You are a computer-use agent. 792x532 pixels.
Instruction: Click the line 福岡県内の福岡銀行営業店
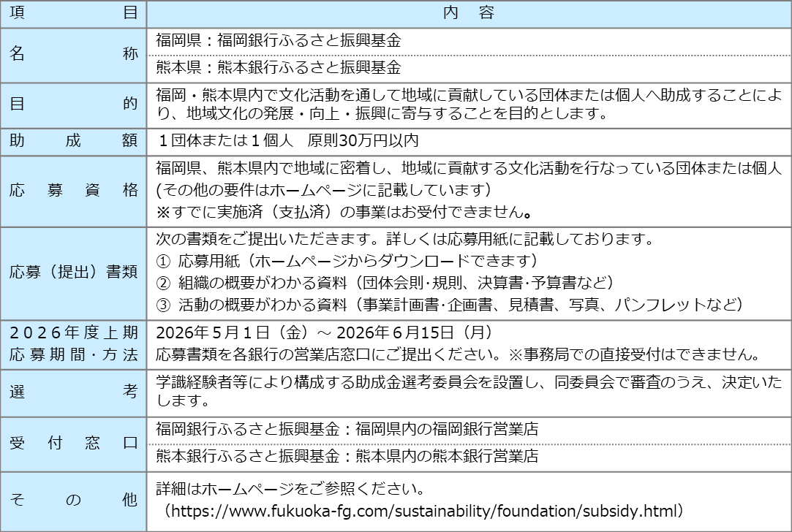(x=347, y=429)
